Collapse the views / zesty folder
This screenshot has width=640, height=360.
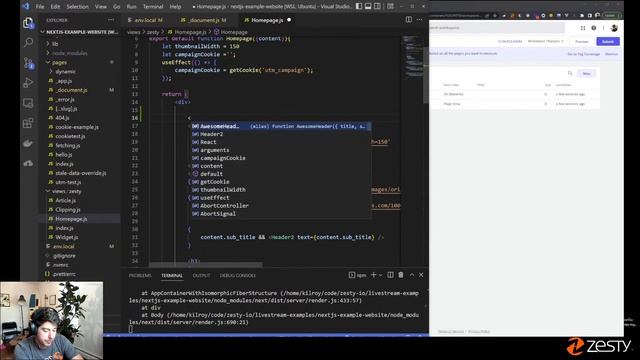[x=80, y=191]
